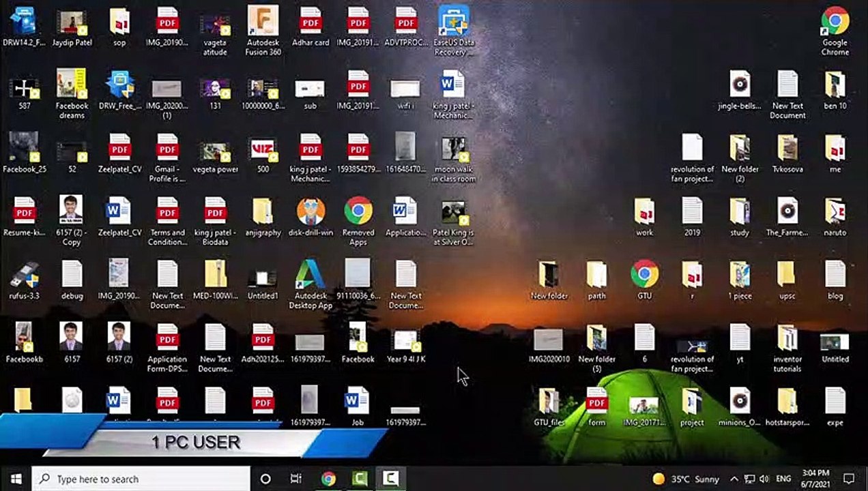Viewport: 868px width, 491px height.
Task: Switch to Chrome in taskbar
Action: (328, 479)
